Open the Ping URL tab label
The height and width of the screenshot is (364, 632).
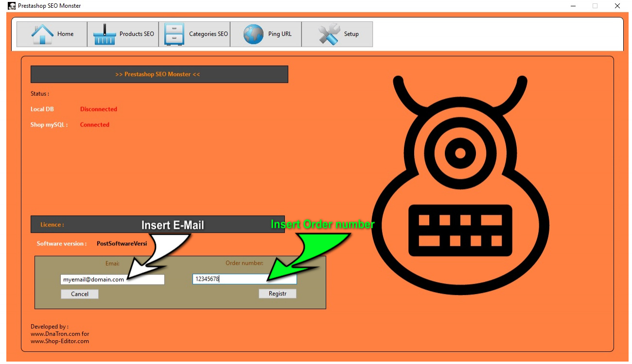pyautogui.click(x=280, y=34)
